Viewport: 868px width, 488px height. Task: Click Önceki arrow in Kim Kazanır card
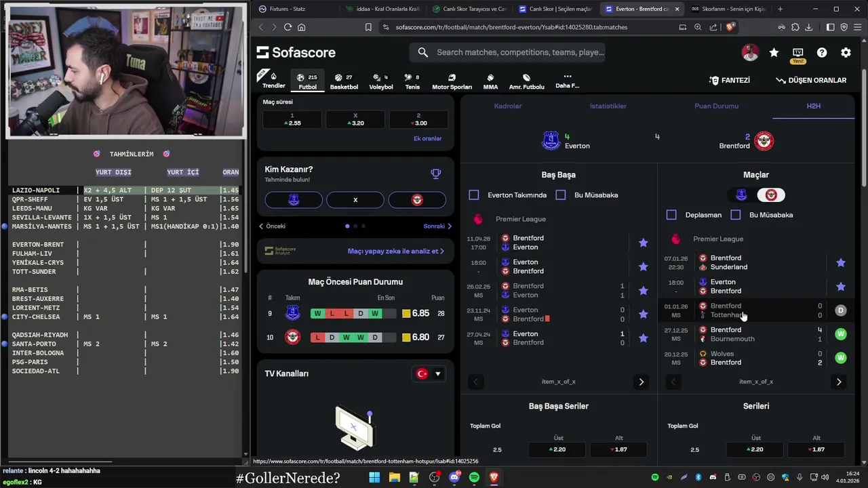pyautogui.click(x=273, y=226)
